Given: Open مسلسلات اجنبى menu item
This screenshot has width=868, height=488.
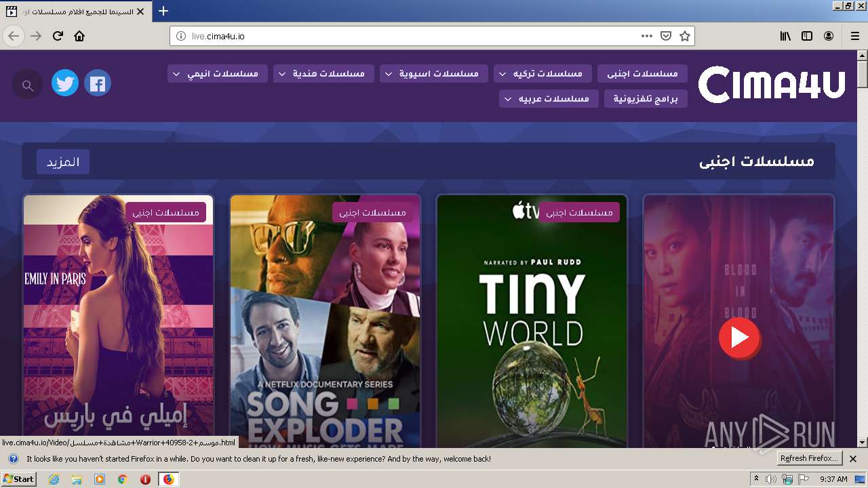Looking at the screenshot, I should (x=642, y=73).
